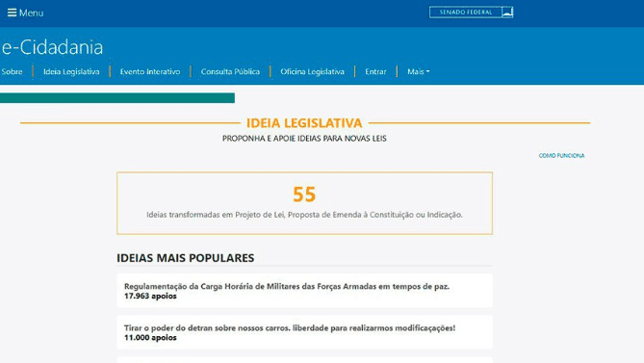Click Proponha e apoie ideias subtitle
Viewport: 644px width, 363px height.
(x=304, y=139)
